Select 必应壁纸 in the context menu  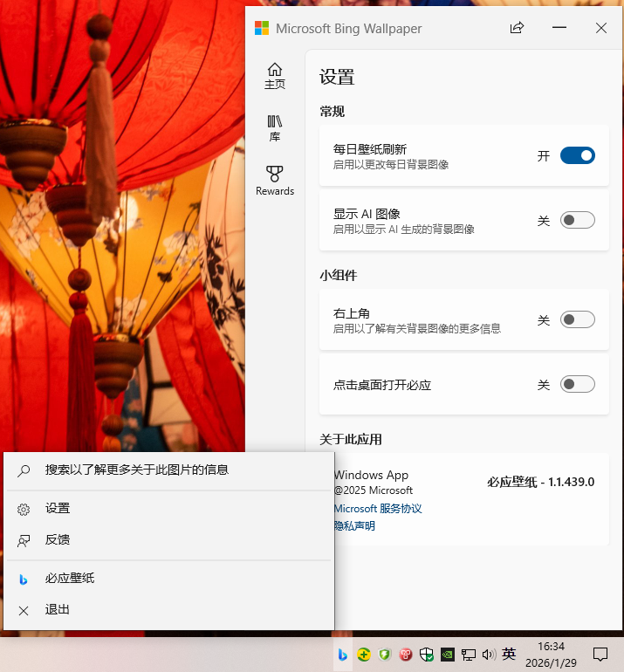[x=168, y=579]
